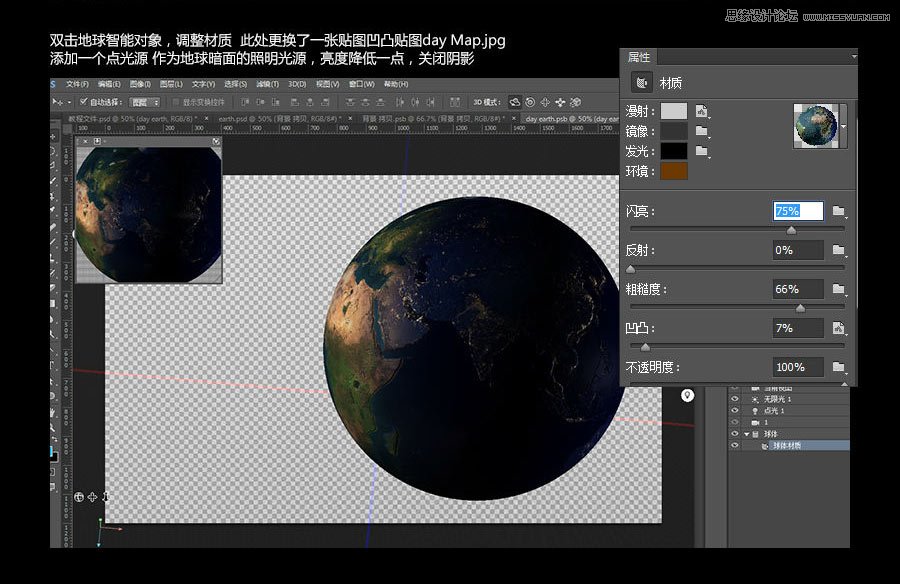This screenshot has height=584, width=900.
Task: Open the 凹凸 bump texture icon
Action: click(x=839, y=328)
